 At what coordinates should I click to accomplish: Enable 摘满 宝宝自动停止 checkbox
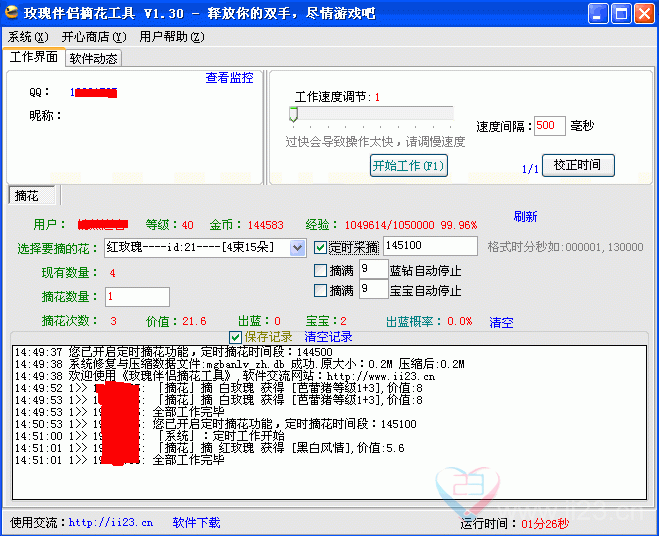320,290
